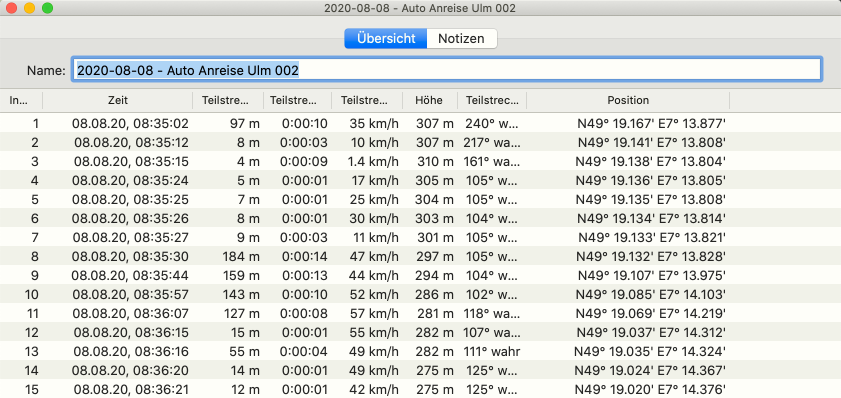This screenshot has height=398, width=841.
Task: Click position N49° 19.035' E7° 14.324'
Action: tap(651, 351)
